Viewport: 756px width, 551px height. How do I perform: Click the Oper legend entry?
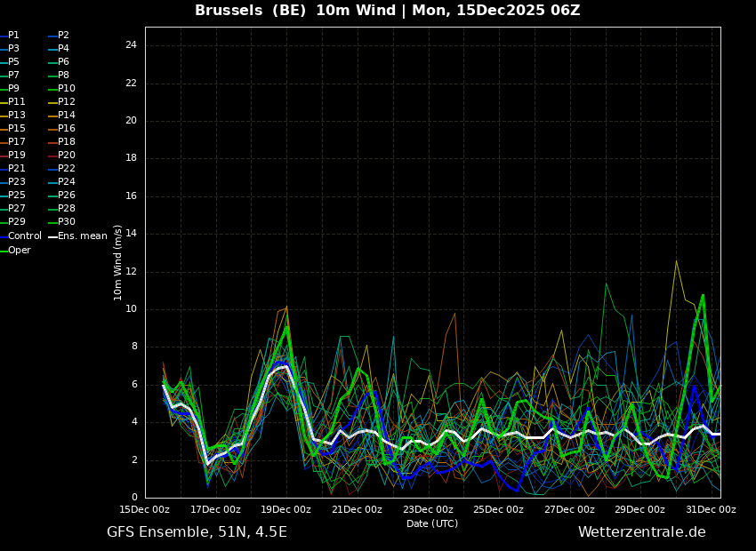coord(19,251)
